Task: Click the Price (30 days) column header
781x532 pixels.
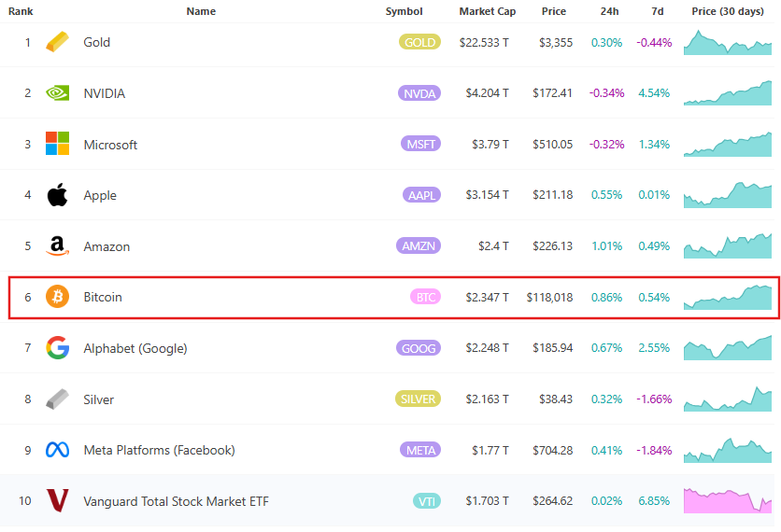Action: (728, 11)
